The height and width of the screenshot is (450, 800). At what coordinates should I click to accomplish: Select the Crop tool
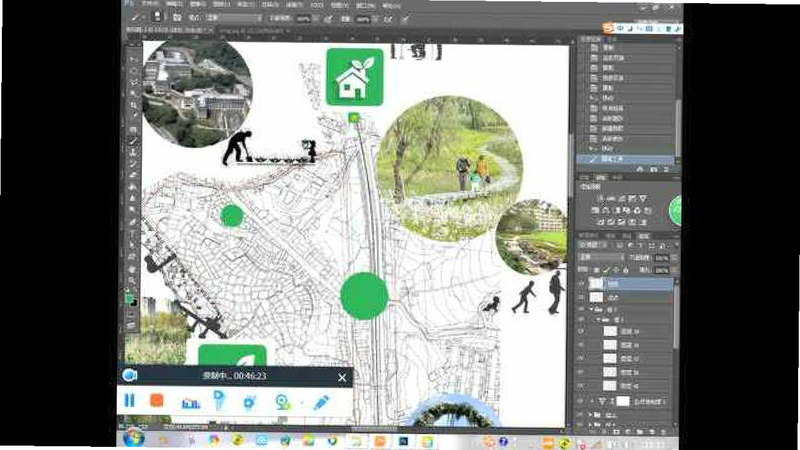(x=134, y=105)
